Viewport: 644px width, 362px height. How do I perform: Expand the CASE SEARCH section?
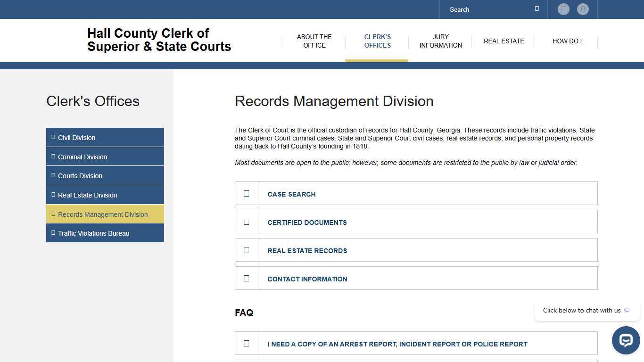point(291,194)
